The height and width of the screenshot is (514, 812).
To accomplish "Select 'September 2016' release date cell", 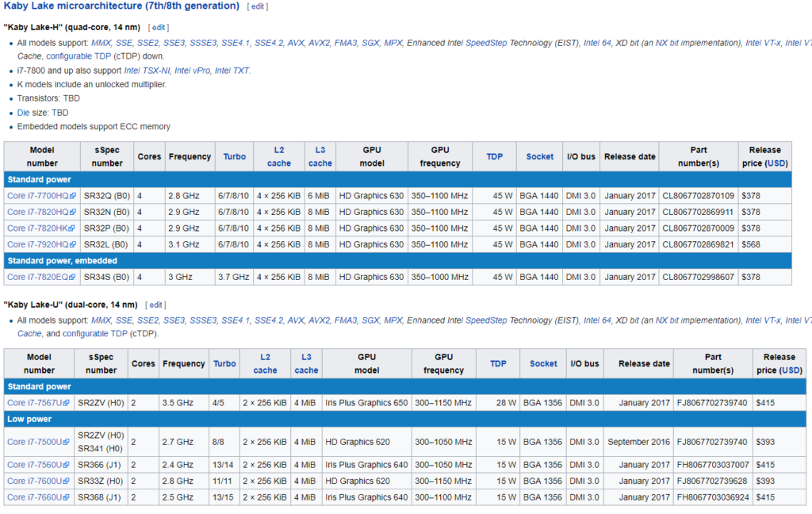I will click(638, 442).
